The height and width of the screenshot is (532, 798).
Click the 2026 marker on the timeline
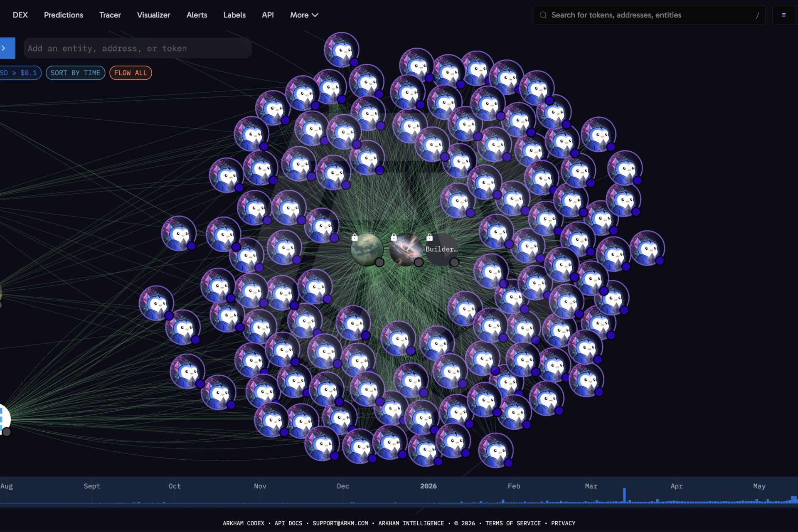click(x=428, y=486)
